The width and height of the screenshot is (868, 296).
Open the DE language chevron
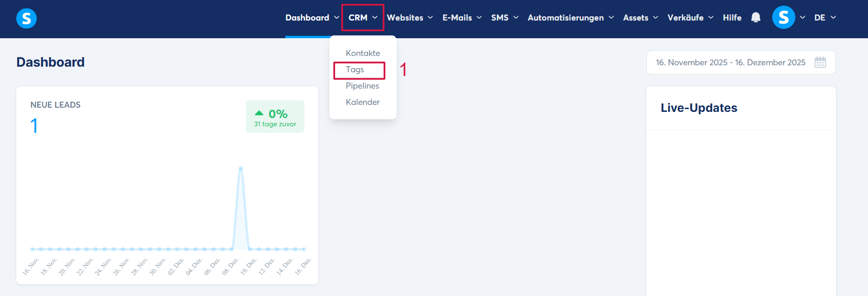833,18
